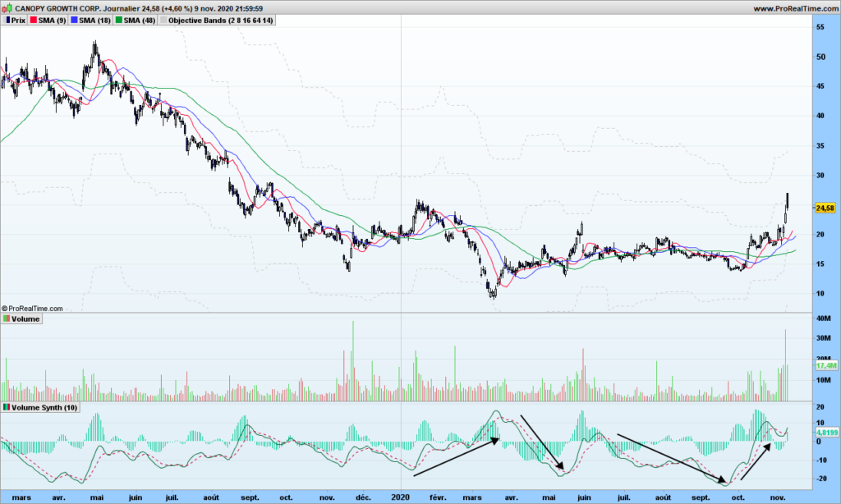
Task: Click the 'Journalier' timeframe text in the title
Action: click(x=120, y=8)
